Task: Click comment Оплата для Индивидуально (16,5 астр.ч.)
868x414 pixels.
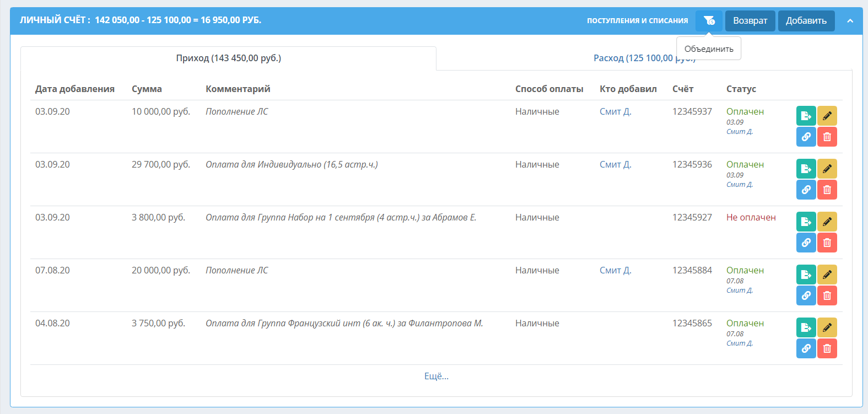Action: click(x=292, y=164)
